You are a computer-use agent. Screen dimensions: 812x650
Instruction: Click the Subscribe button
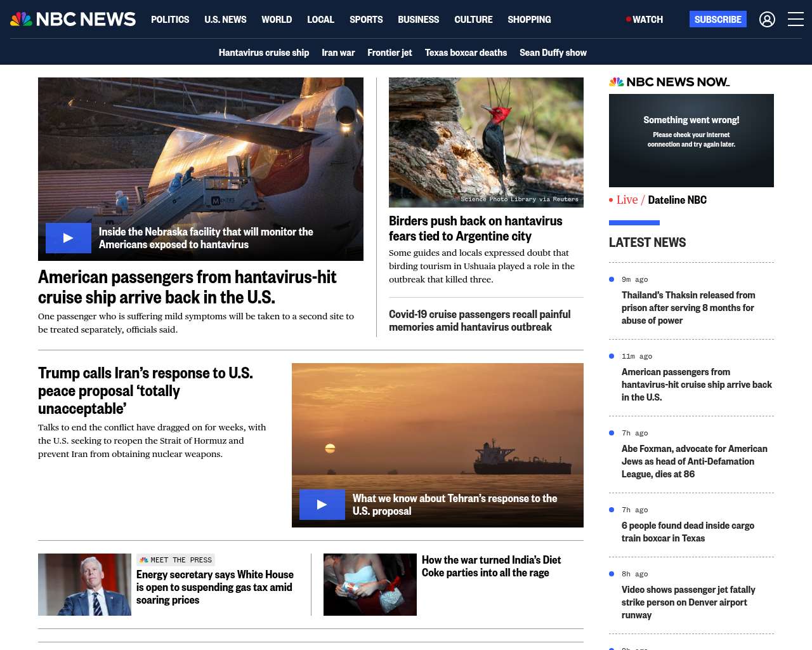pyautogui.click(x=718, y=19)
